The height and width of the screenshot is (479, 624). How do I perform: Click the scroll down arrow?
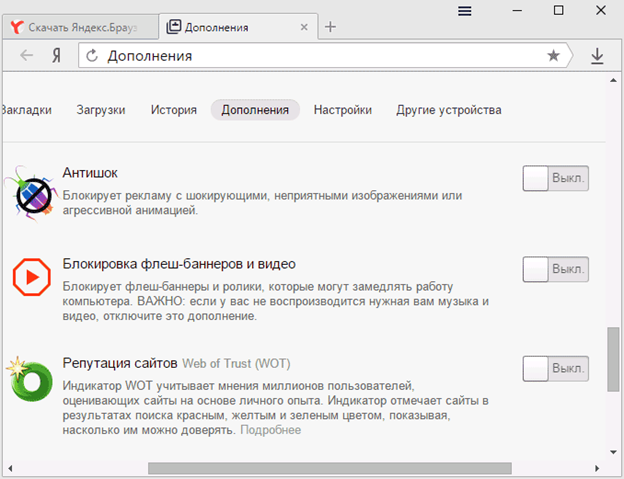coord(613,452)
